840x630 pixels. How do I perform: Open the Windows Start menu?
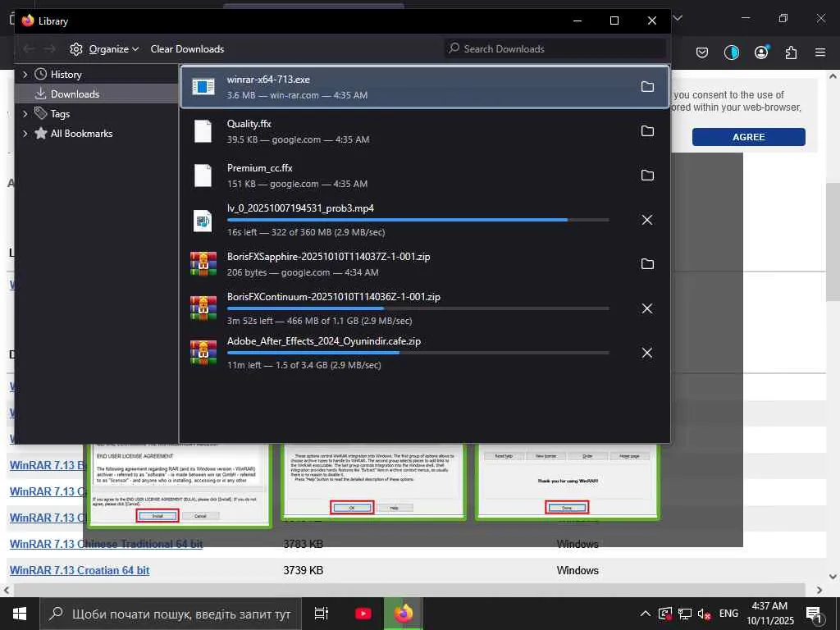pyautogui.click(x=20, y=614)
